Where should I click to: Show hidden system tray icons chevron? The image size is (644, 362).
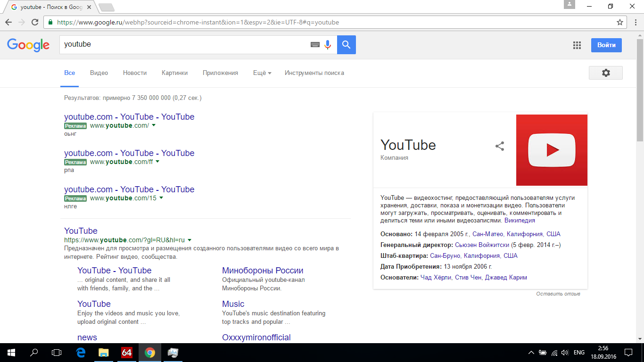point(531,353)
